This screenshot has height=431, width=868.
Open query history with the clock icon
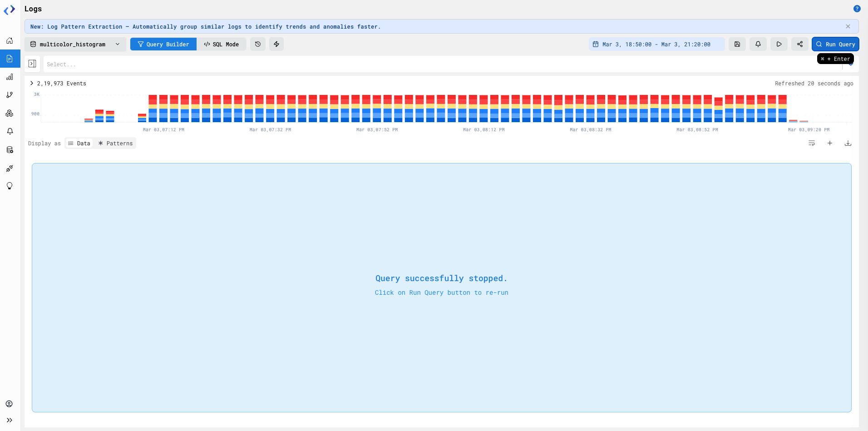(258, 44)
